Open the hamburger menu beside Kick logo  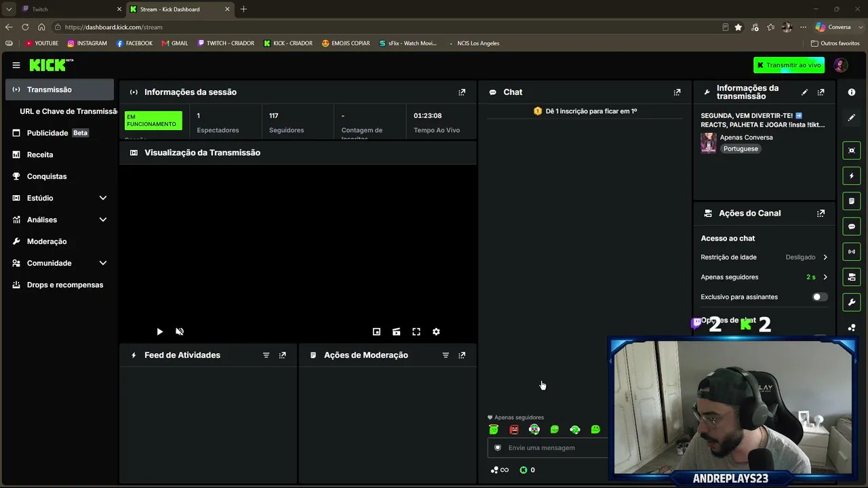16,65
